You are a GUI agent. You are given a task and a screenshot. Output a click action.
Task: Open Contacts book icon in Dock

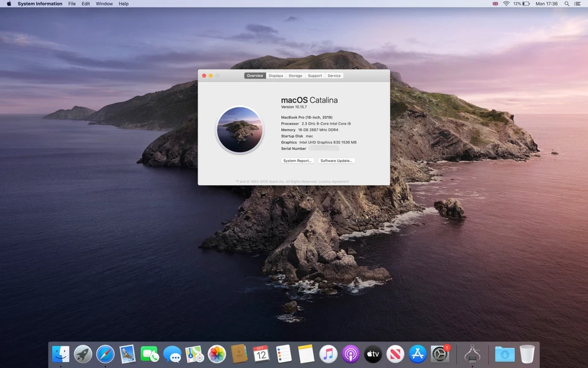tap(239, 354)
